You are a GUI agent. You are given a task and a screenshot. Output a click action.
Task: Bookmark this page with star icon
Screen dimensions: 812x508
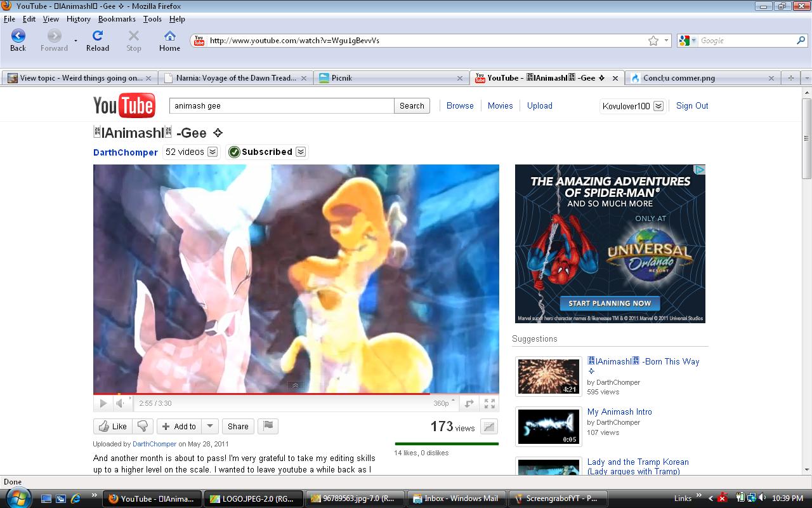point(653,41)
